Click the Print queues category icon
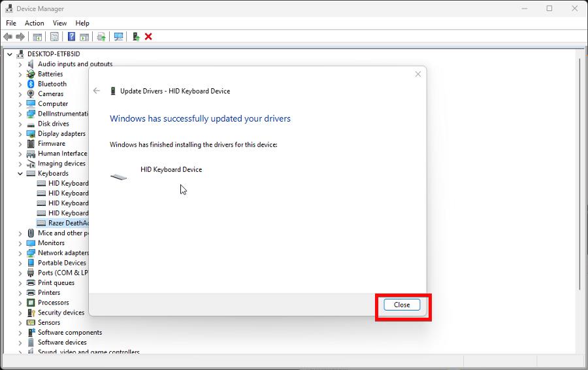Screen dimensions: 588x370 tap(31, 282)
